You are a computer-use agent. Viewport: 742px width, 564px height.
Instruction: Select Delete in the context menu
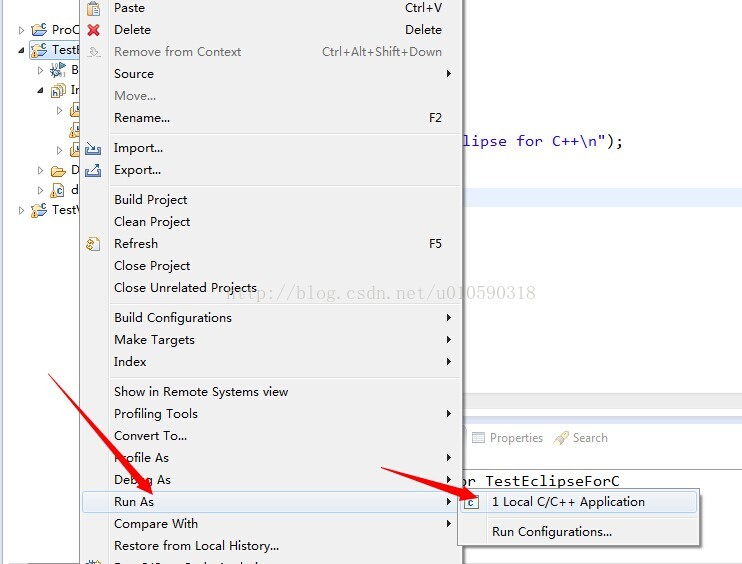(271, 30)
